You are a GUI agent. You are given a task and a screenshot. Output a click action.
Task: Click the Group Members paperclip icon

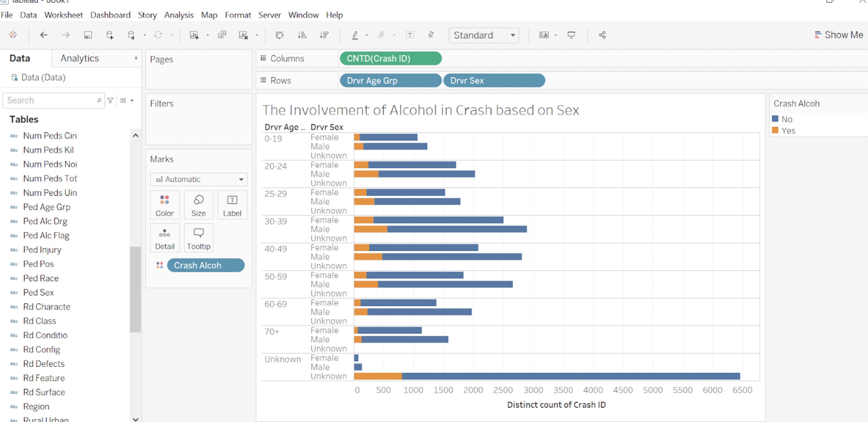(381, 35)
